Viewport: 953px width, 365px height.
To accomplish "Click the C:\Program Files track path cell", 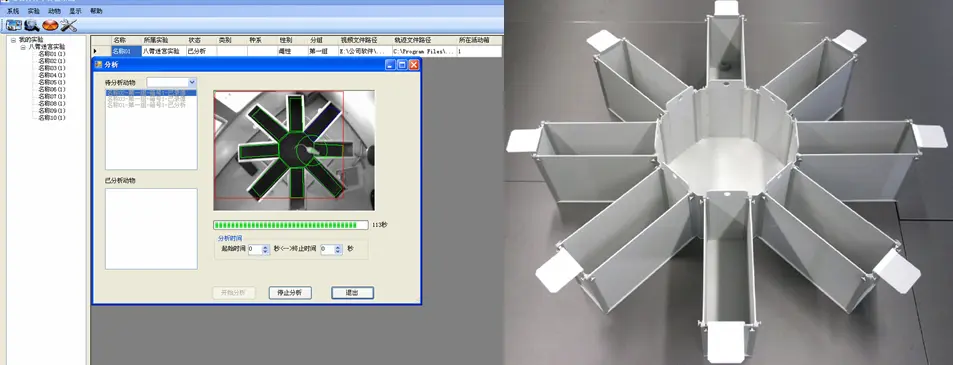I will [x=424, y=52].
